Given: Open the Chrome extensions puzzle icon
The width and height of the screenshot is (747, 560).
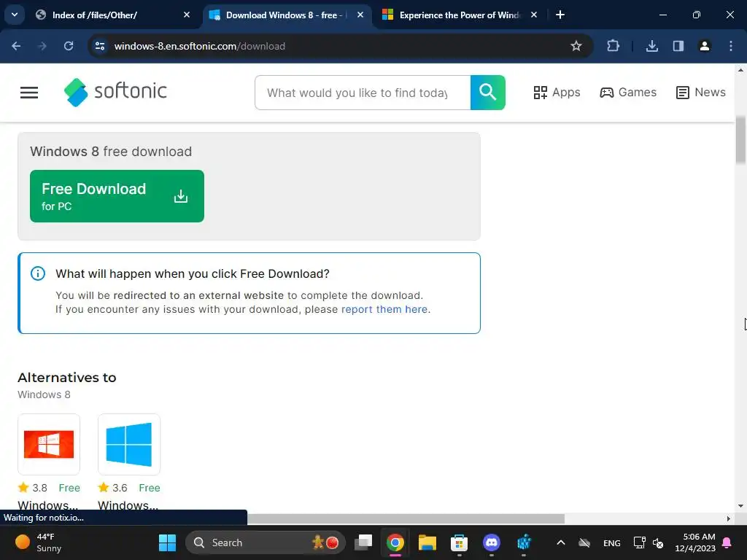Looking at the screenshot, I should click(613, 46).
